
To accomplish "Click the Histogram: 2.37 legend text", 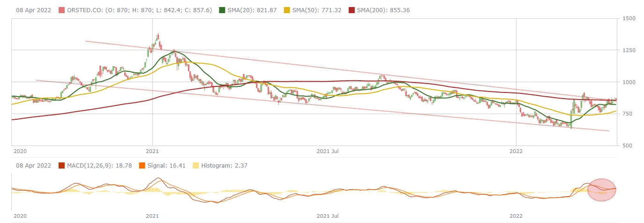I will click(x=224, y=165).
